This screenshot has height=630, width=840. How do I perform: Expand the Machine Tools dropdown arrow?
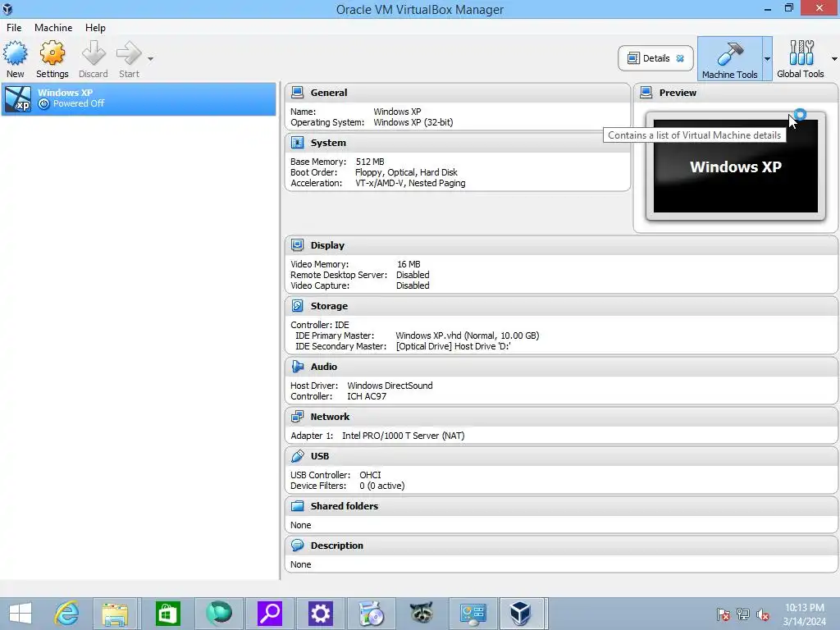point(767,59)
